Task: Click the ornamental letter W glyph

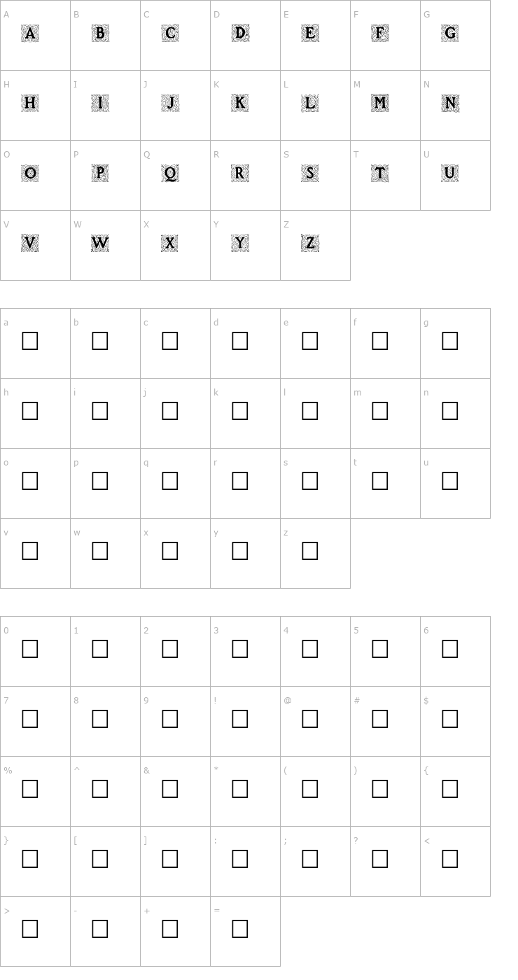Action: [100, 243]
